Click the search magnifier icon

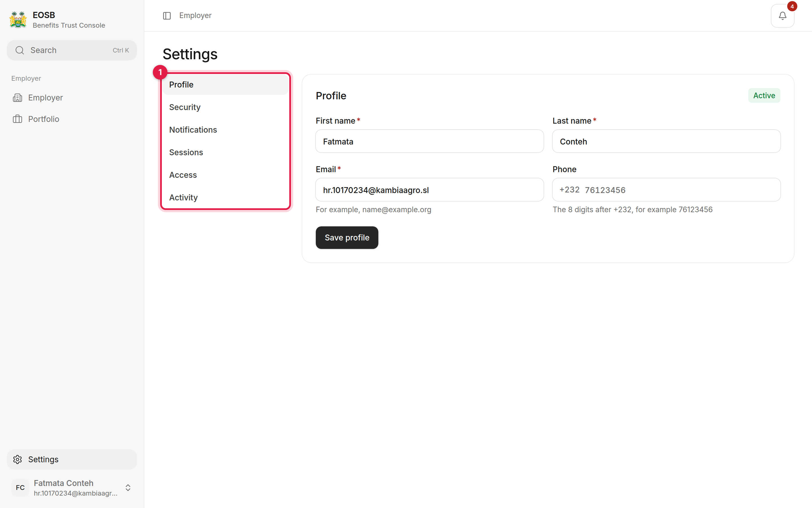pos(20,51)
